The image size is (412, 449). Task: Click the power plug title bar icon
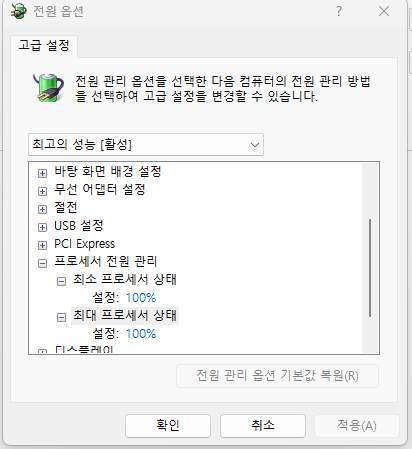click(18, 11)
